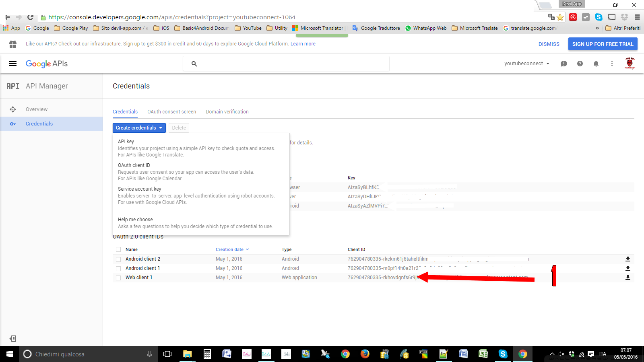Open the Windows Start menu
644x362 pixels.
10,354
